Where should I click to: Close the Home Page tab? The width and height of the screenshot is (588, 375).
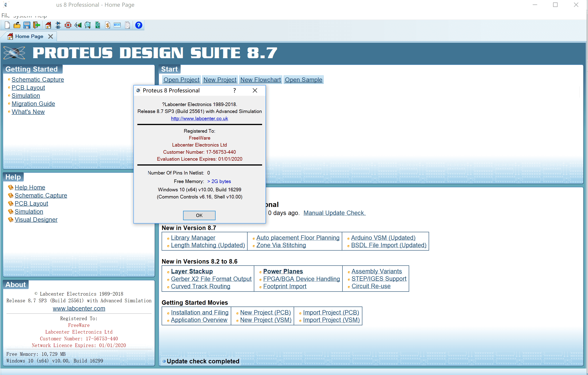coord(51,36)
